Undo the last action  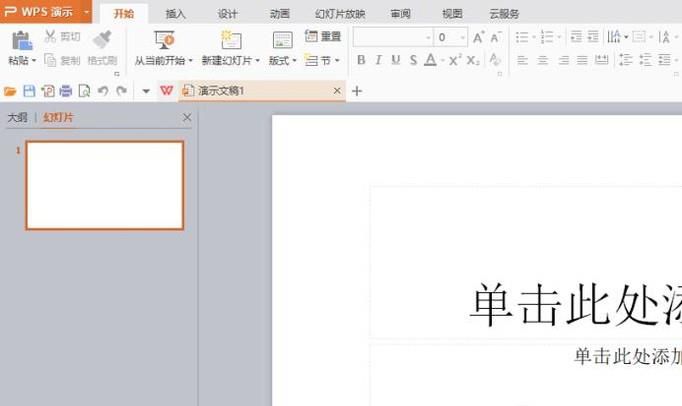103,91
